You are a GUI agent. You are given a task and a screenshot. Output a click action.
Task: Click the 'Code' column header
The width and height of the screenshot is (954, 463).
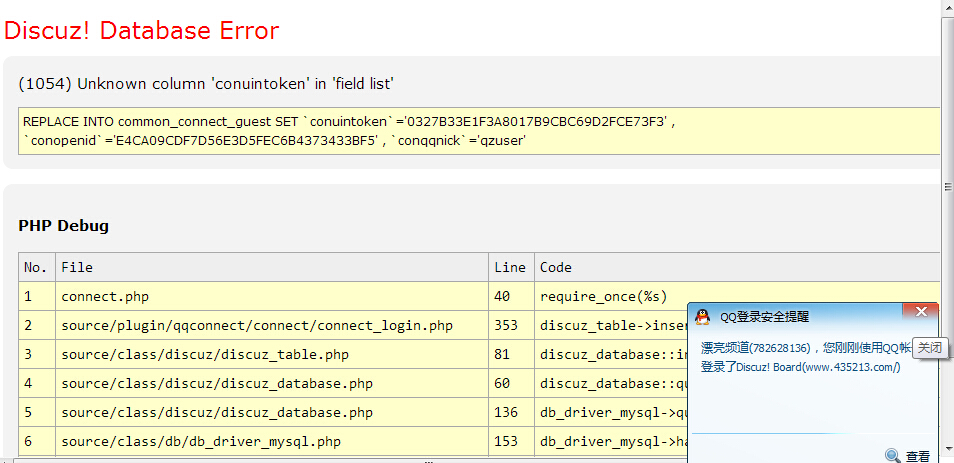click(556, 267)
